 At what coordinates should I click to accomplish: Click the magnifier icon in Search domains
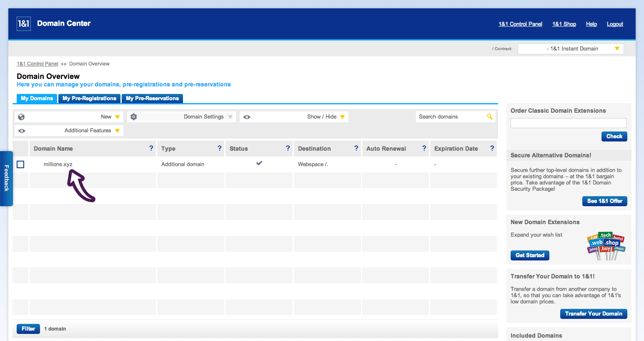490,116
